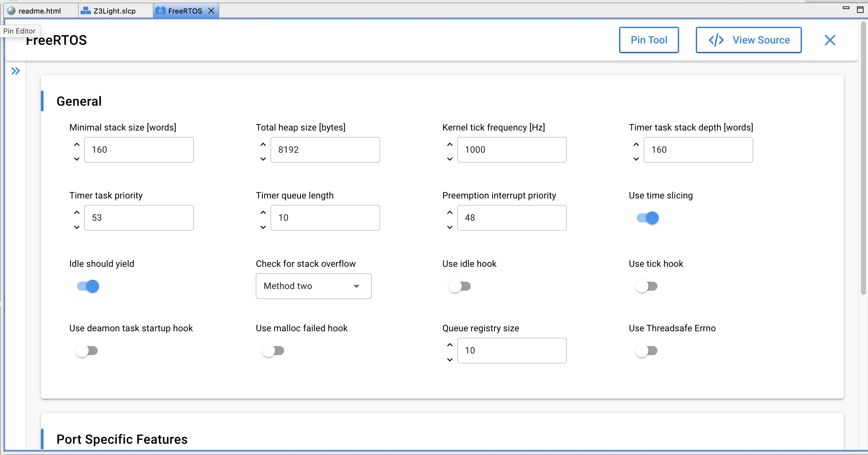Open Check for stack overflow dropdown
The width and height of the screenshot is (868, 455).
pyautogui.click(x=313, y=286)
